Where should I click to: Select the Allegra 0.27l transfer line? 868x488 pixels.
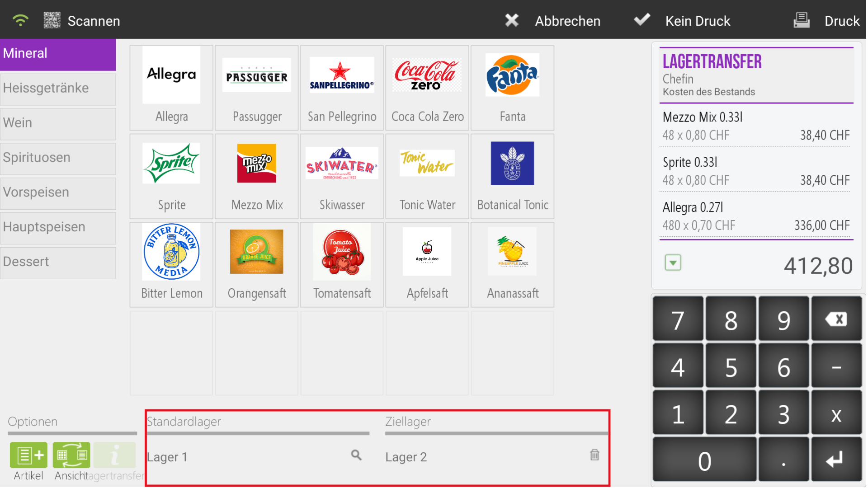point(756,216)
